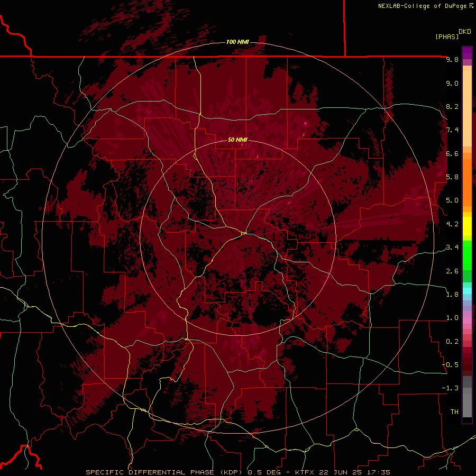Click the 9.8 scale value
Screen dimensions: 476x476
(x=452, y=59)
